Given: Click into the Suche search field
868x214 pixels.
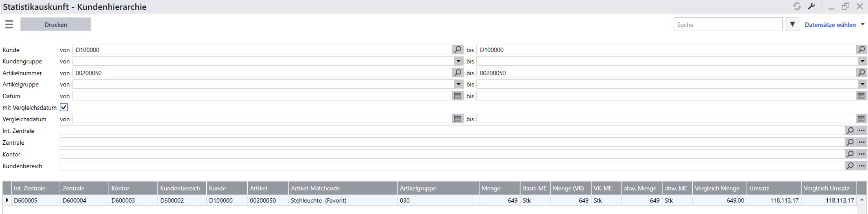Looking at the screenshot, I should (x=727, y=25).
